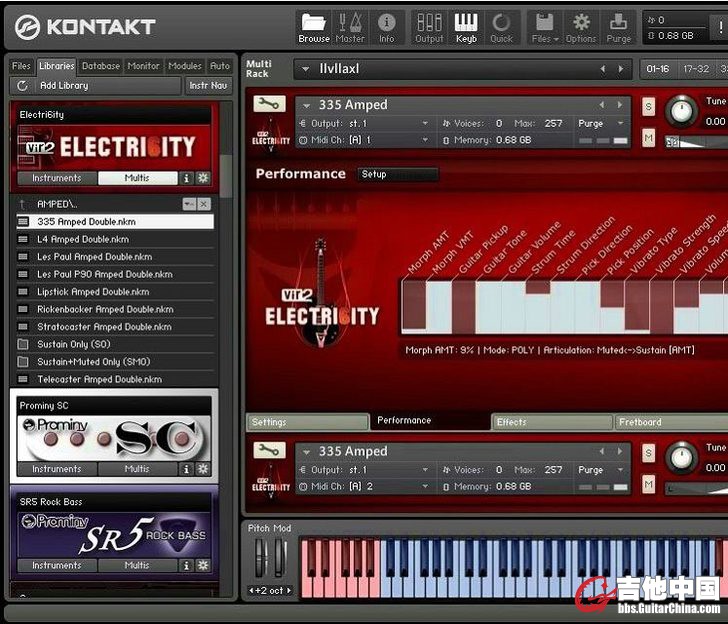Open the Master editor metronome icon
Screen dimensions: 728x624
point(350,28)
